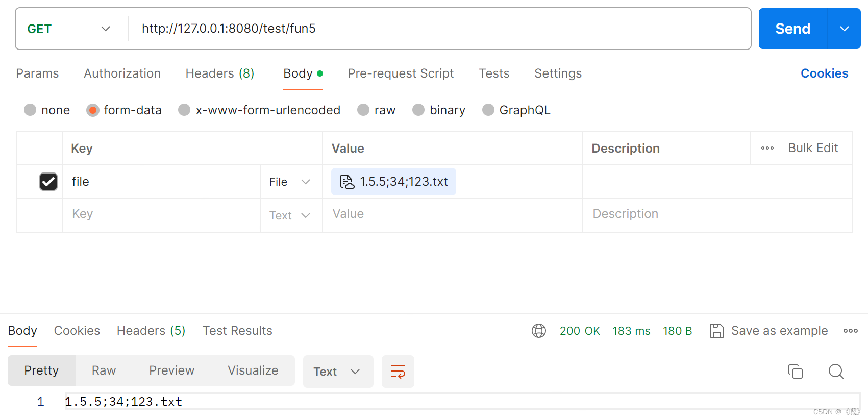
Task: Select the GraphQL body type
Action: 516,110
